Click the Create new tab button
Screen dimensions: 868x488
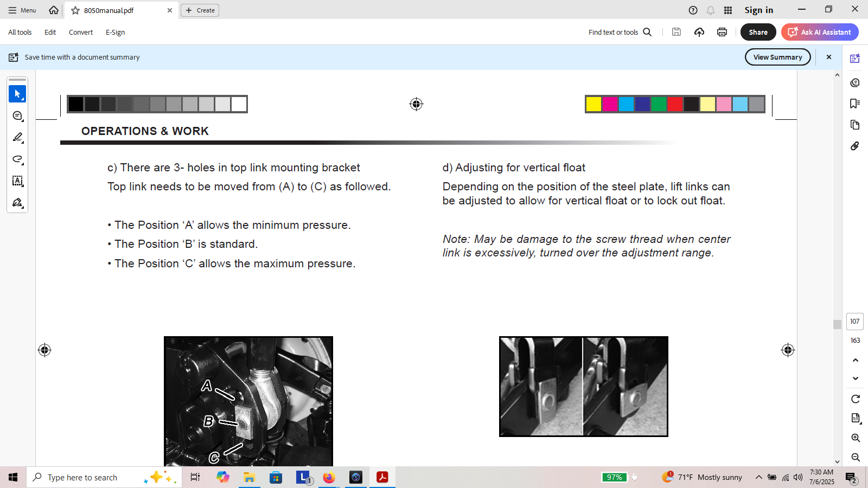200,10
